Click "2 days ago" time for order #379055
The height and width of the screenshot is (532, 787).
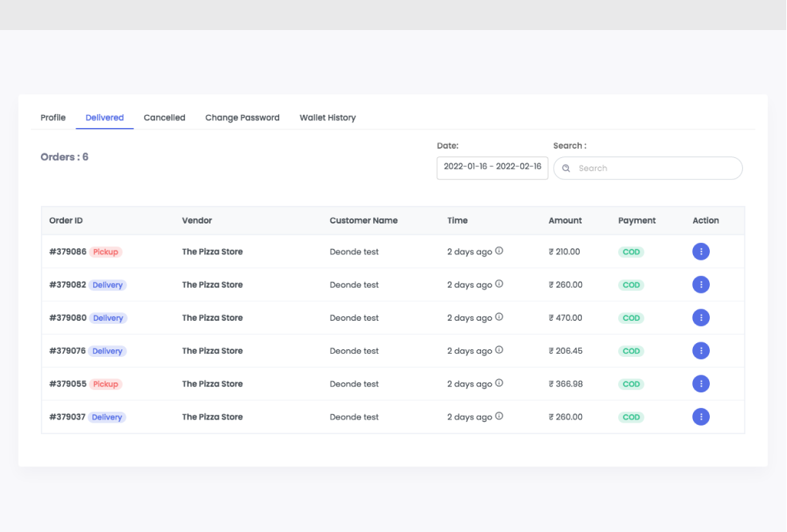pyautogui.click(x=469, y=385)
